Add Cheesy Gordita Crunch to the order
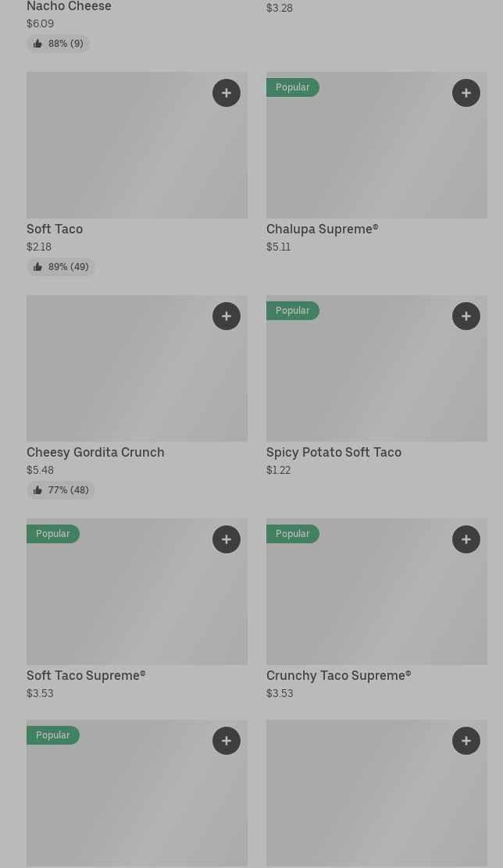 [x=227, y=316]
